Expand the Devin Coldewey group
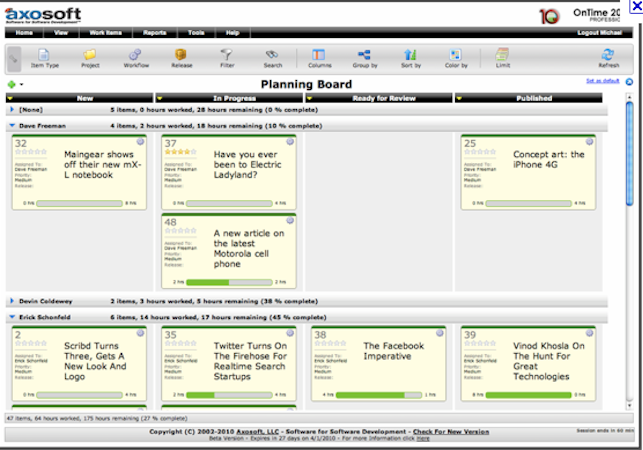 pyautogui.click(x=12, y=301)
